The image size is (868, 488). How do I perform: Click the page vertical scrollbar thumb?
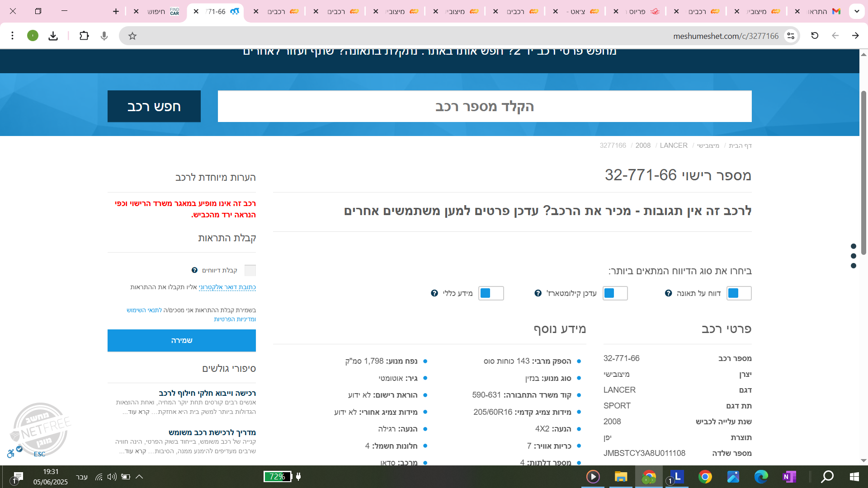(x=863, y=173)
